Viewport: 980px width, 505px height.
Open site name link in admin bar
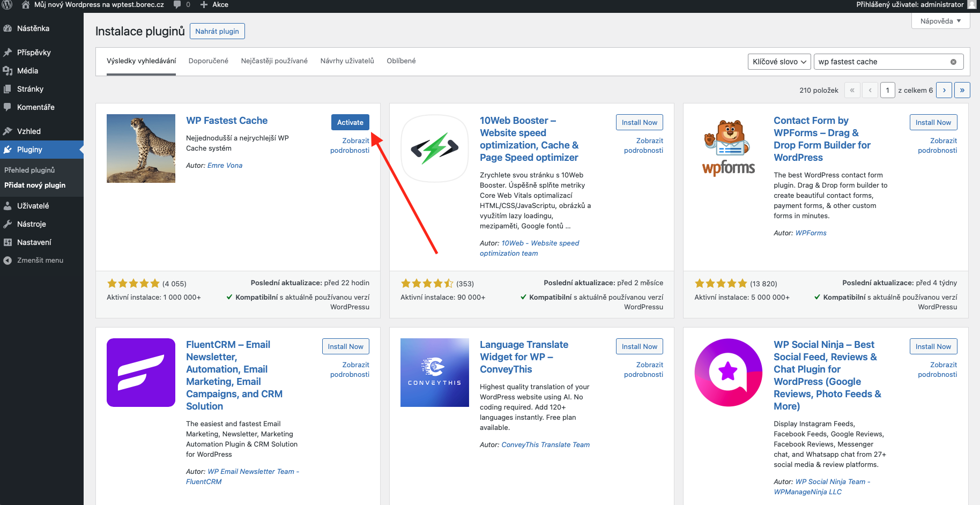coord(99,4)
